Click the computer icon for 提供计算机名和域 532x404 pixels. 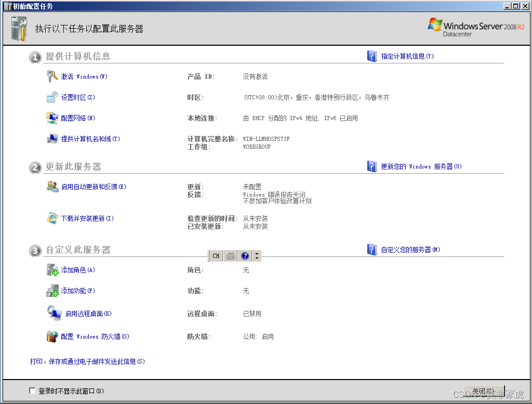click(52, 138)
